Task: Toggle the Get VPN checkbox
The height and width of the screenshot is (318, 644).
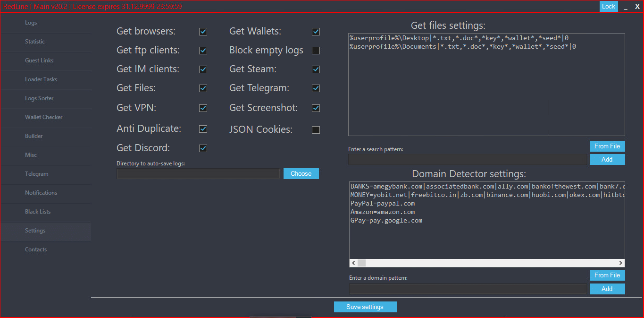Action: (x=203, y=108)
